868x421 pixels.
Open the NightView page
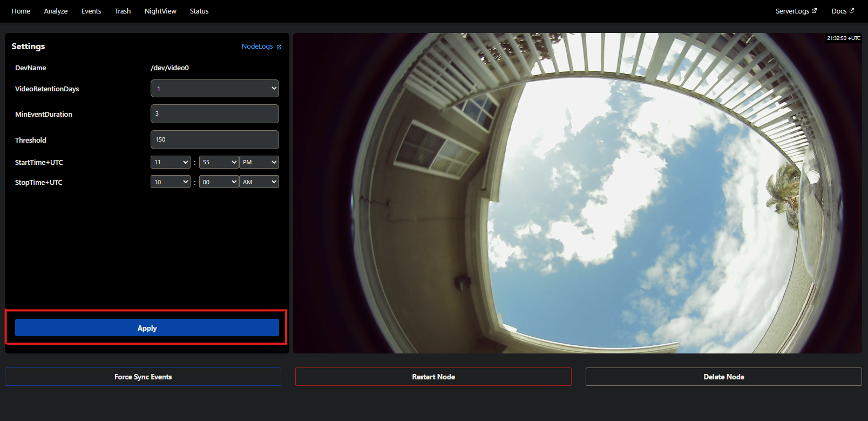pos(160,11)
